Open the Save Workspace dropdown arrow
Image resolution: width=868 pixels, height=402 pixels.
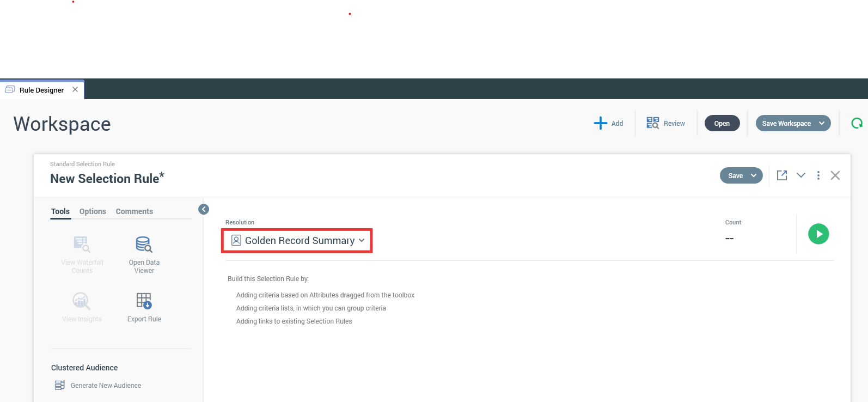point(822,123)
